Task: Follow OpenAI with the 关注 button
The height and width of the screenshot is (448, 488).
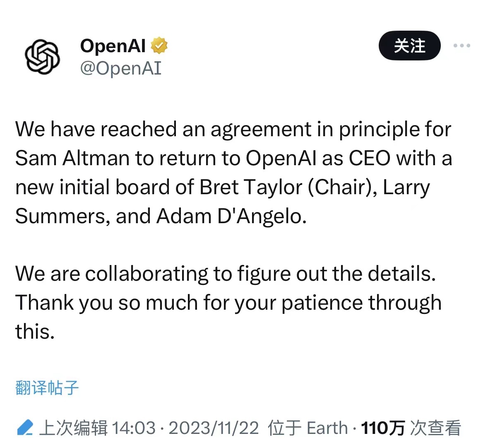Action: pos(409,46)
